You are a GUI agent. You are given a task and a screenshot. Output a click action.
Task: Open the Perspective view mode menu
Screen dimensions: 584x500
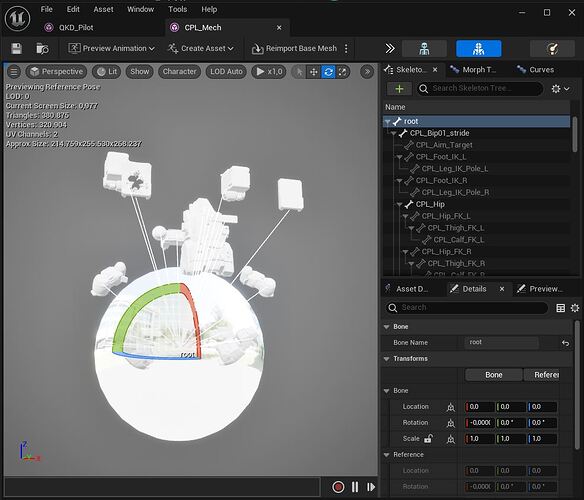coord(56,72)
